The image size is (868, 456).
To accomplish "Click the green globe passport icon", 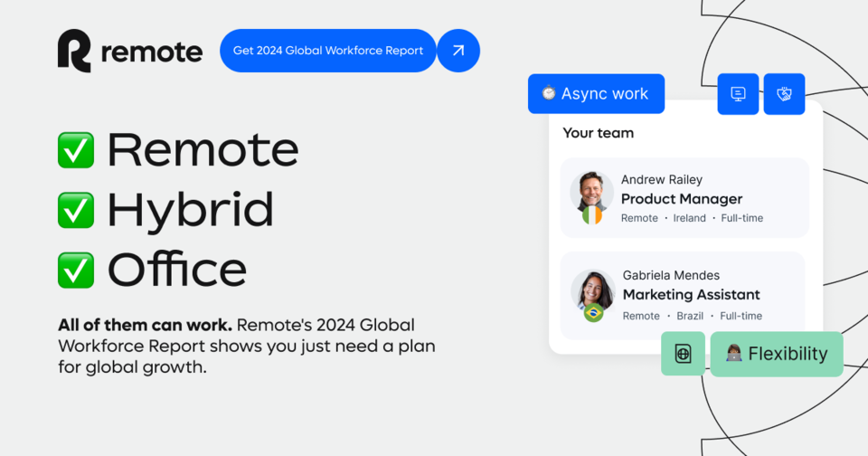I will (683, 354).
